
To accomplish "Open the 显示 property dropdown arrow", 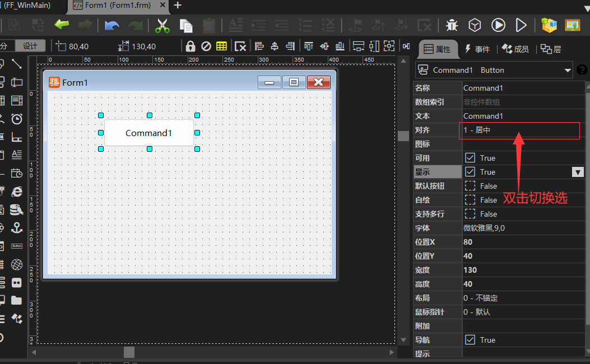I will tap(578, 172).
